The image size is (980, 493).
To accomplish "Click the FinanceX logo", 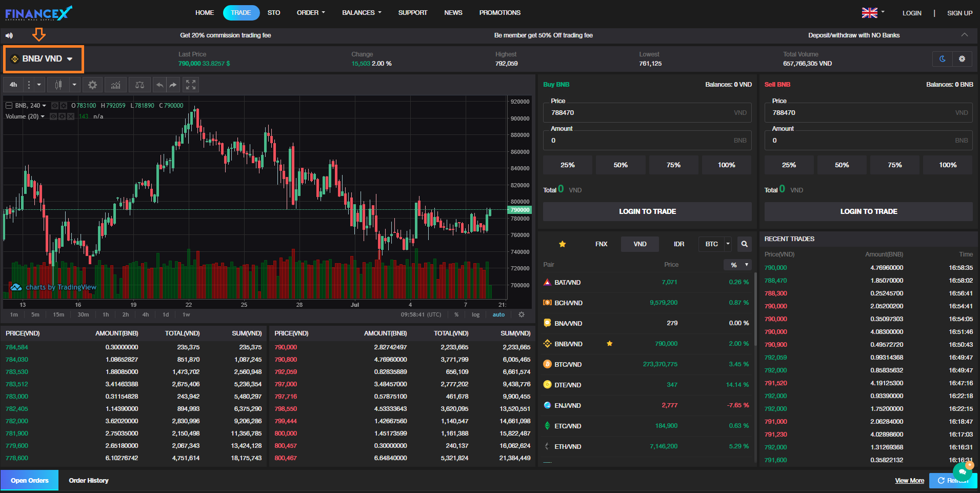I will (x=39, y=13).
